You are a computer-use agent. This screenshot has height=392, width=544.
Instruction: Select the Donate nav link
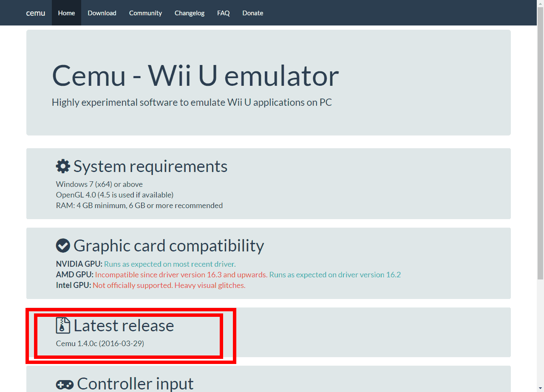tap(253, 13)
